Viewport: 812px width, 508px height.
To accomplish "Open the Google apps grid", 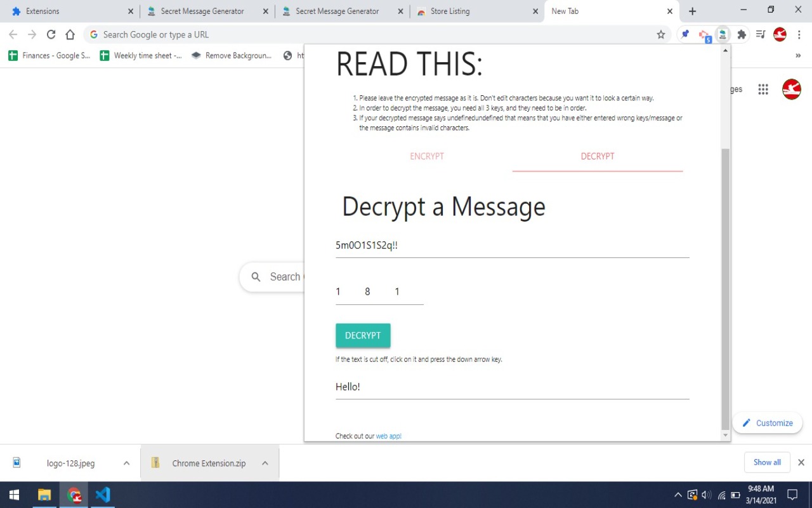I will coord(763,89).
